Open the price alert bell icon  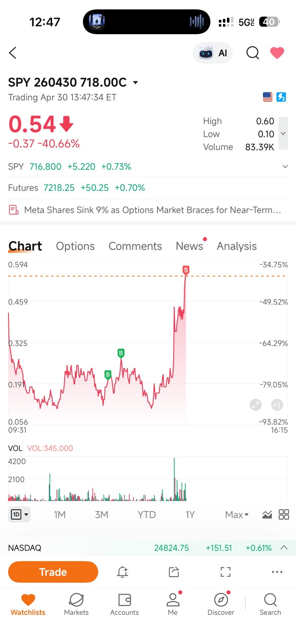click(x=122, y=572)
